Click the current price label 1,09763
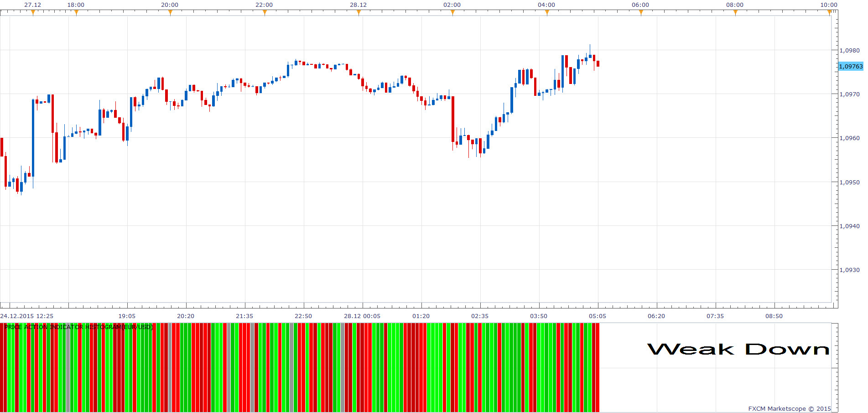Screen dimensions: 868x413 point(851,67)
